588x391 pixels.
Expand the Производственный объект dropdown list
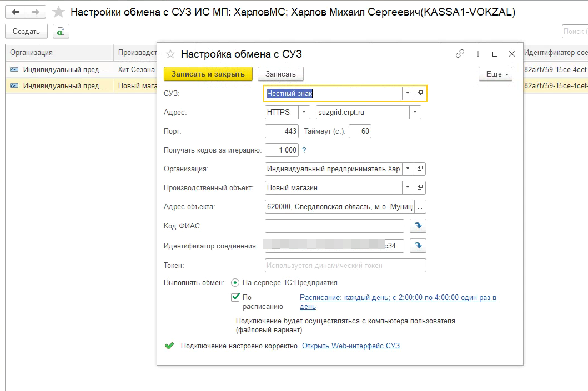point(408,188)
